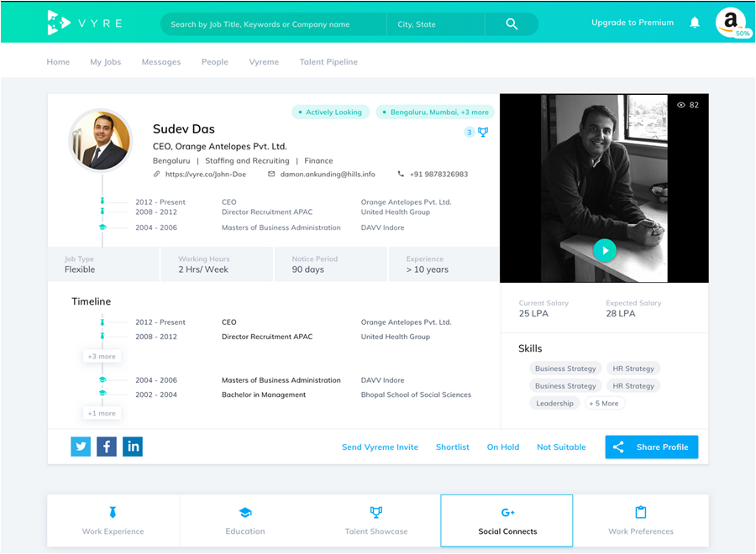
Task: Click the graduation cap icon on Education tab
Action: click(245, 513)
